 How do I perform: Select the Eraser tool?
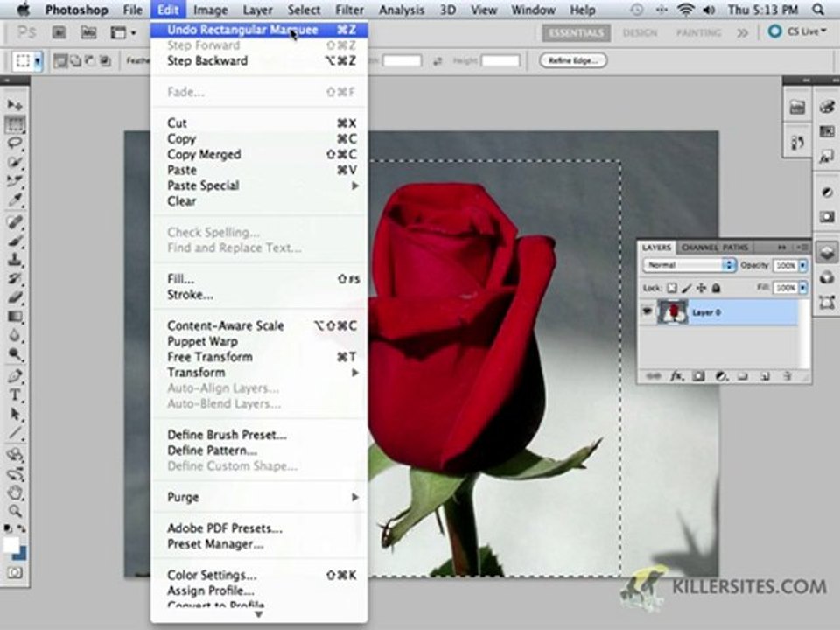pos(15,297)
